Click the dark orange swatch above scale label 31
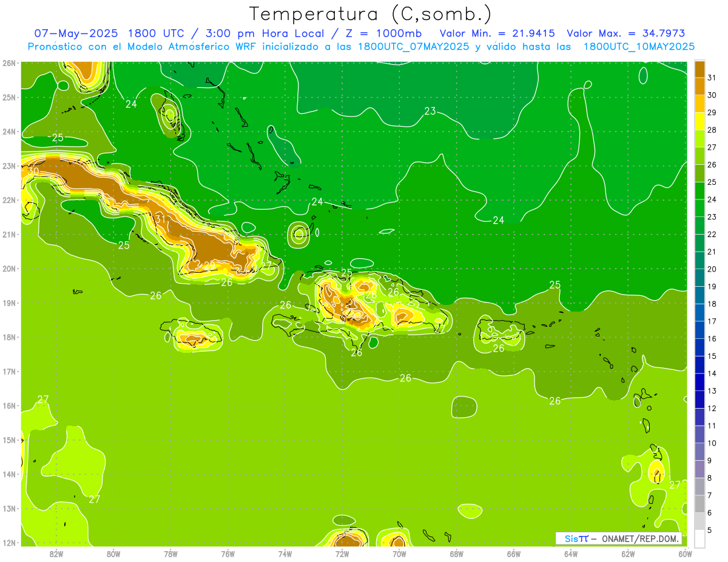728x562 pixels. 699,70
